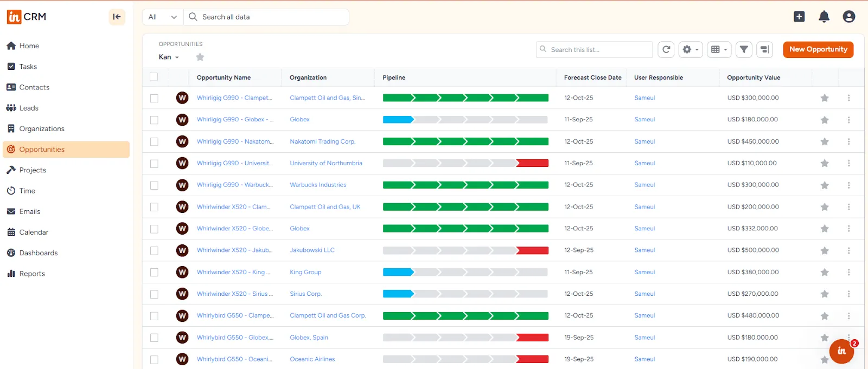Open the Insightly chat help bubble
Image resolution: width=868 pixels, height=369 pixels.
tap(841, 351)
